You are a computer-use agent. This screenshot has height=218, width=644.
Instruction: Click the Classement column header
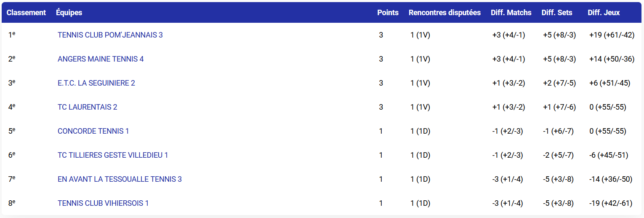[26, 13]
